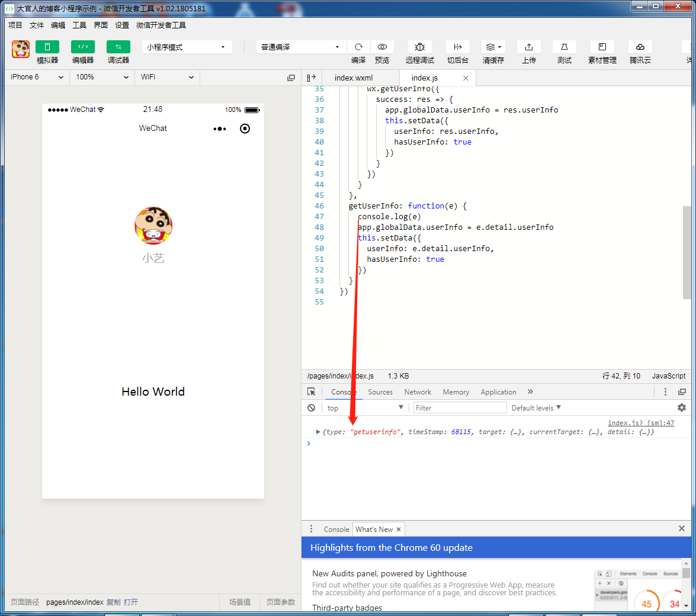Click the code editor vertical scrollbar

687,252
